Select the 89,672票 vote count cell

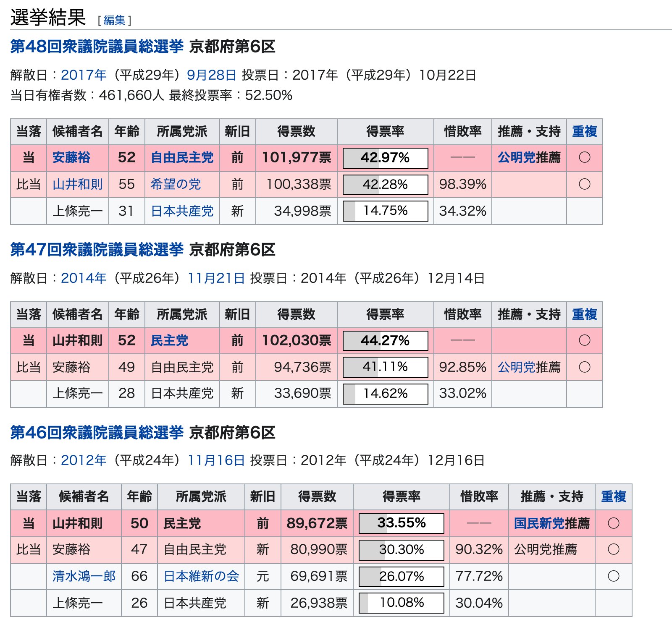click(x=317, y=523)
